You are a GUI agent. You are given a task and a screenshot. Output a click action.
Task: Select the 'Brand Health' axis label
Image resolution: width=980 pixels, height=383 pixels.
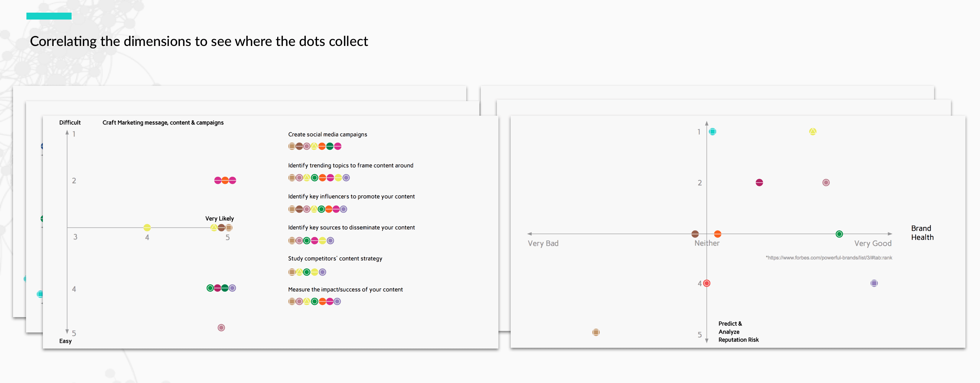(x=922, y=233)
